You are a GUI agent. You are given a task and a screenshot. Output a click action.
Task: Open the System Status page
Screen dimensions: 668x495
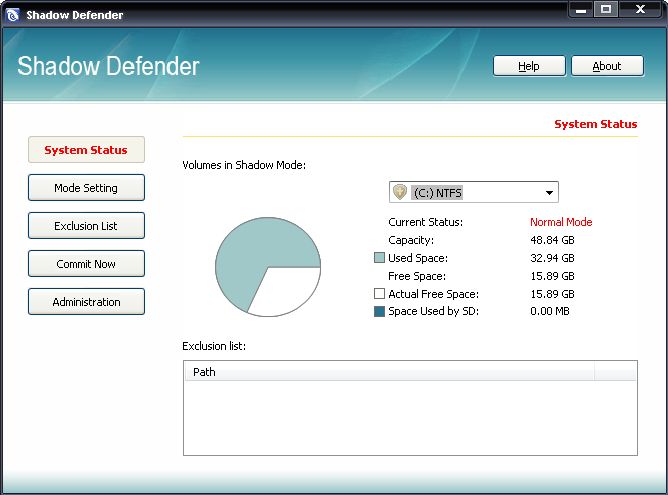click(x=86, y=150)
